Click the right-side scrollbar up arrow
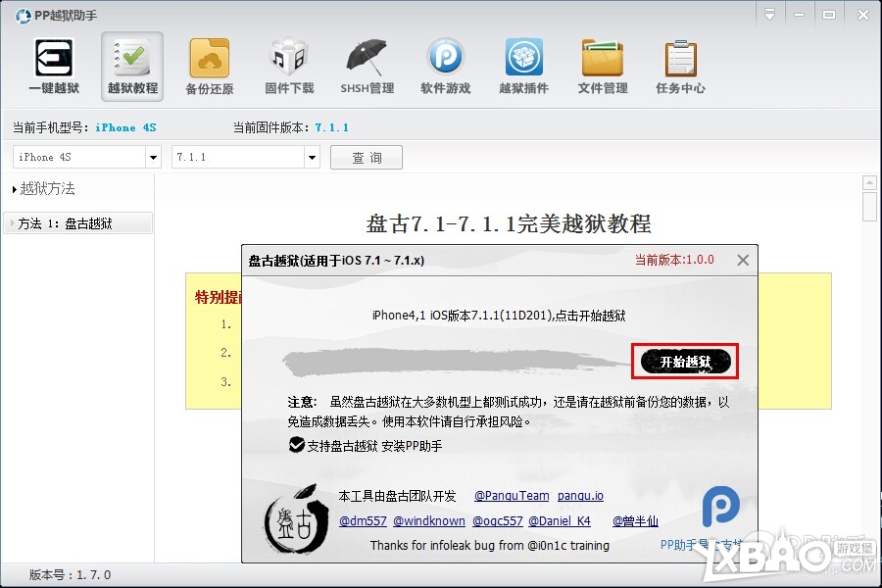Screen dimensions: 882x588 pos(870,180)
